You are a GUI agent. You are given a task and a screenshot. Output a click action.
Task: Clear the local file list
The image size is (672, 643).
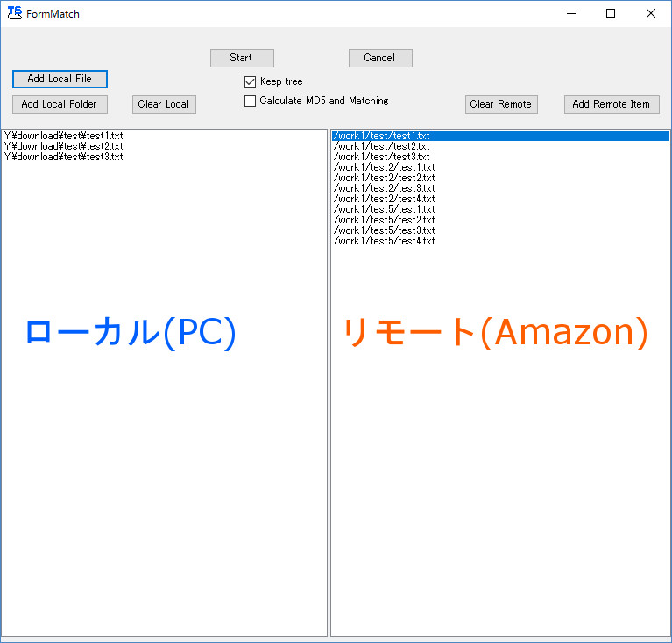pyautogui.click(x=164, y=104)
